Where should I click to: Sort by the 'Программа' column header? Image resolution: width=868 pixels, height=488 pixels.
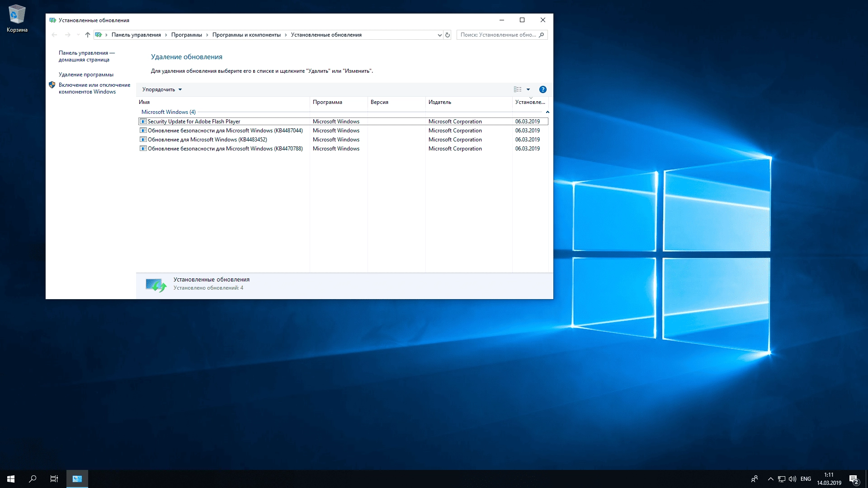[x=339, y=102]
